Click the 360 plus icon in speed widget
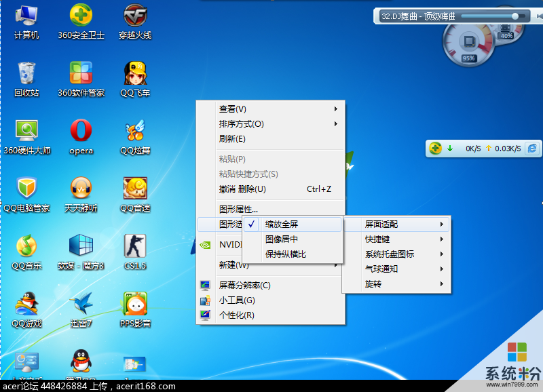The width and height of the screenshot is (543, 392). tap(435, 149)
